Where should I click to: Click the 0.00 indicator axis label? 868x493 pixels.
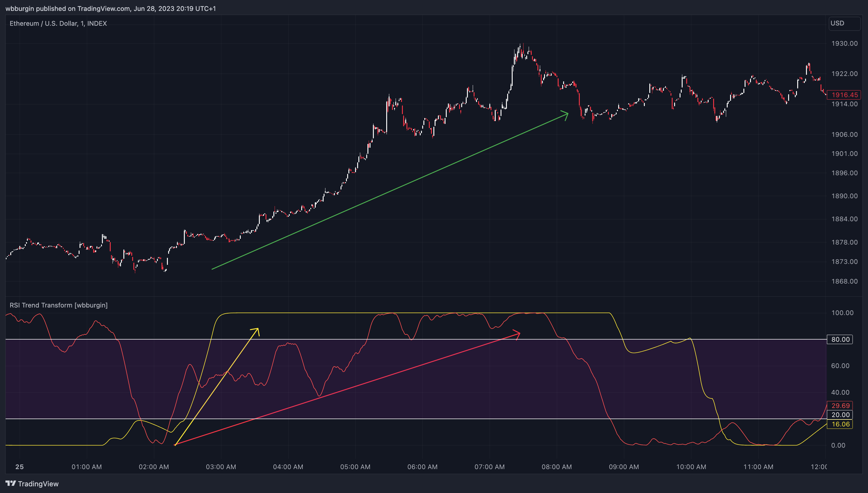pos(838,445)
